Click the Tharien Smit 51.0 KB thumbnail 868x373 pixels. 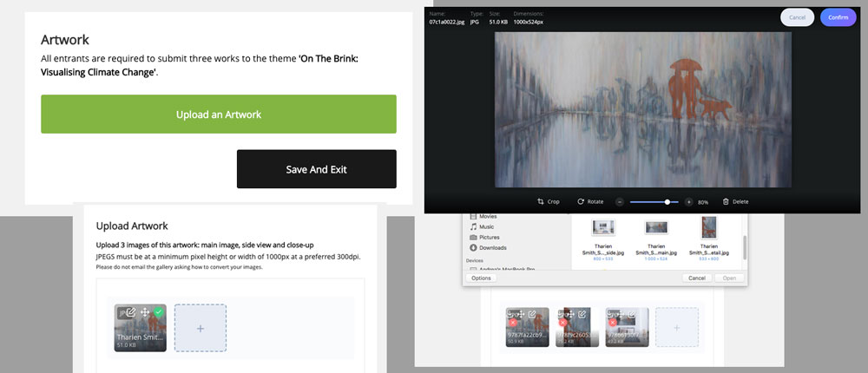point(140,328)
